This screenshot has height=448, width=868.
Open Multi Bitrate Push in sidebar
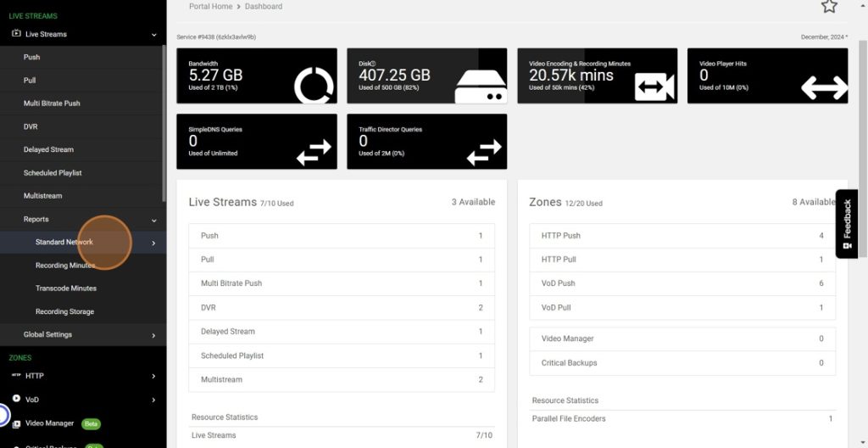click(52, 104)
